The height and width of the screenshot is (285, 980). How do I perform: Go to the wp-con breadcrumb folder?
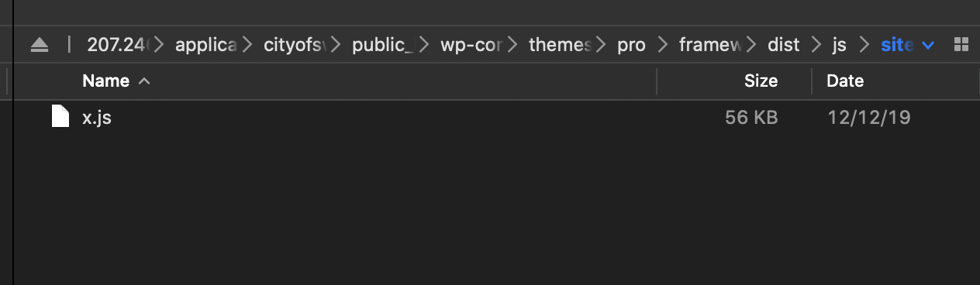pos(471,45)
